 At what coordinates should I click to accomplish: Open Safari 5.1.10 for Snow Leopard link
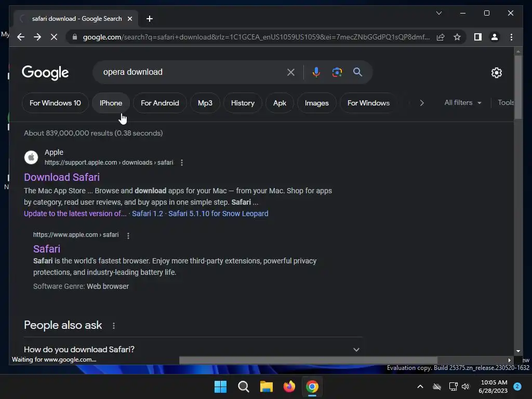point(218,214)
